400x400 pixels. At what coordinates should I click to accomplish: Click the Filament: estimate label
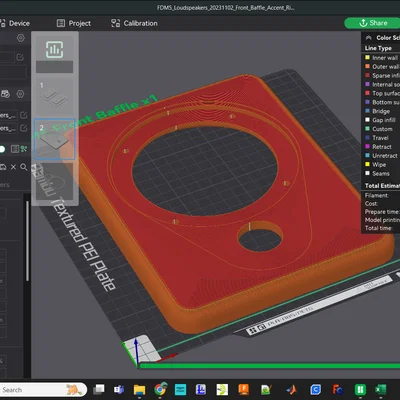click(x=377, y=195)
